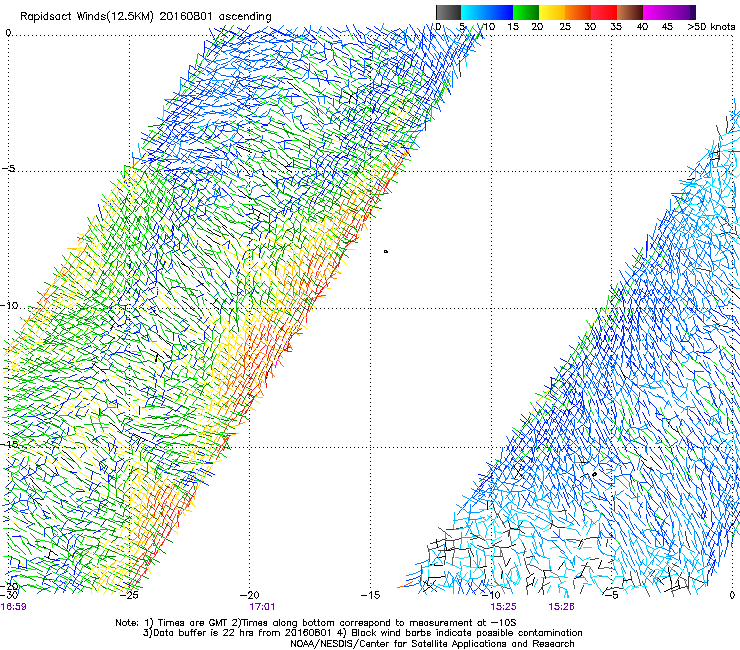Click the '25' legend scale label
Viewport: 740px width, 650px height.
(x=565, y=26)
